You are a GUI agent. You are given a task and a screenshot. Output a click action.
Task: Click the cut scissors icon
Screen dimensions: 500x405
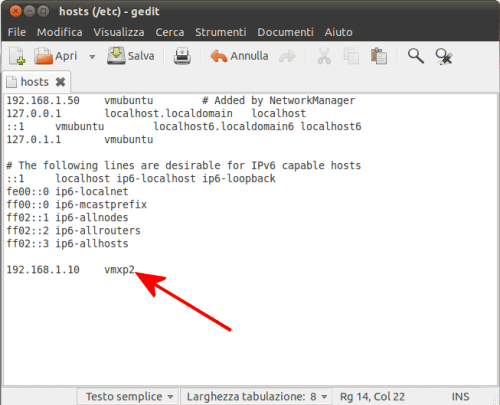(324, 56)
